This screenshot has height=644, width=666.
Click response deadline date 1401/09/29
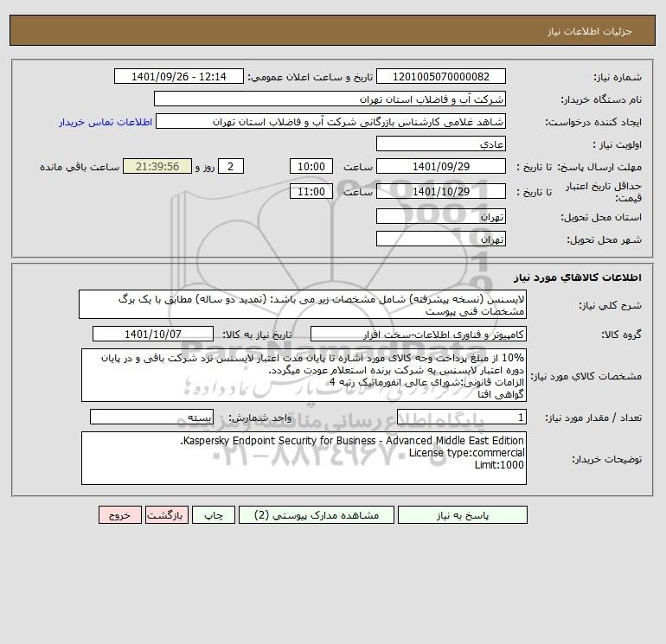441,167
